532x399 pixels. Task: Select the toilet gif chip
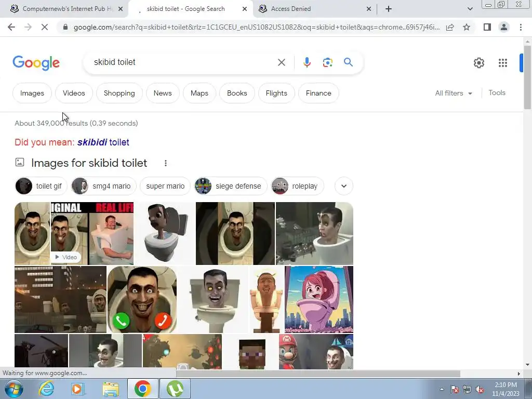pyautogui.click(x=41, y=186)
